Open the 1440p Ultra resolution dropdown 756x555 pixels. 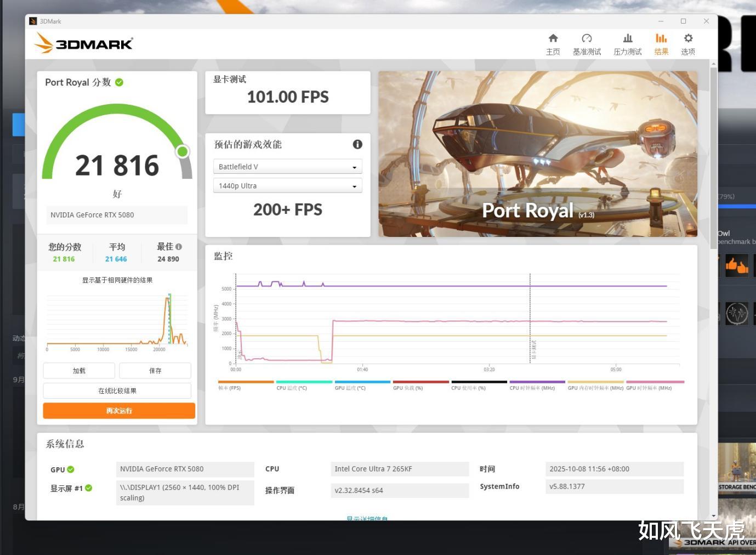coord(288,186)
